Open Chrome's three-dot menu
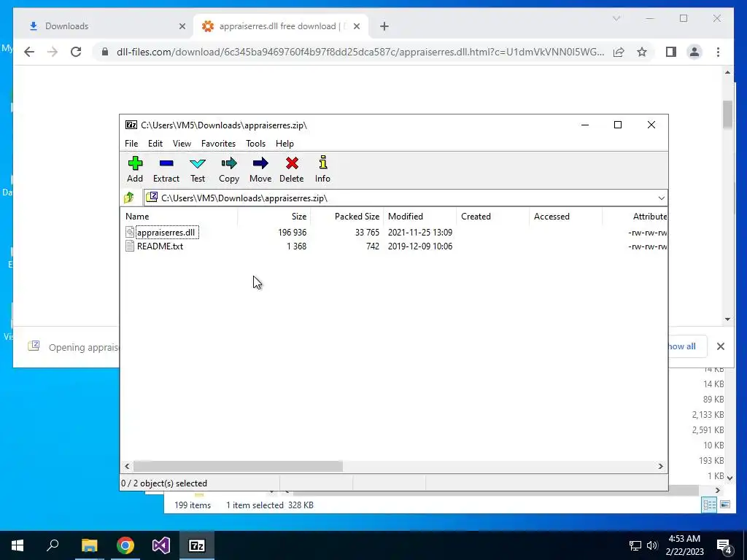 coord(718,52)
